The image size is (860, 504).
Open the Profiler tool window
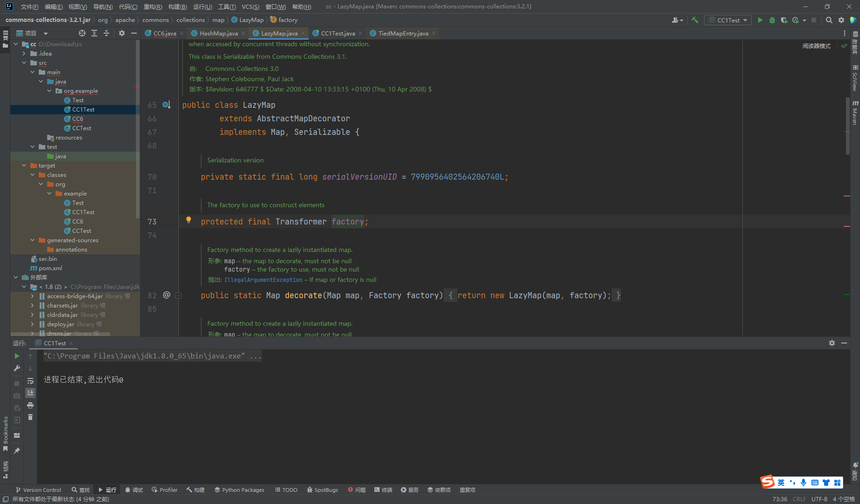click(x=164, y=490)
